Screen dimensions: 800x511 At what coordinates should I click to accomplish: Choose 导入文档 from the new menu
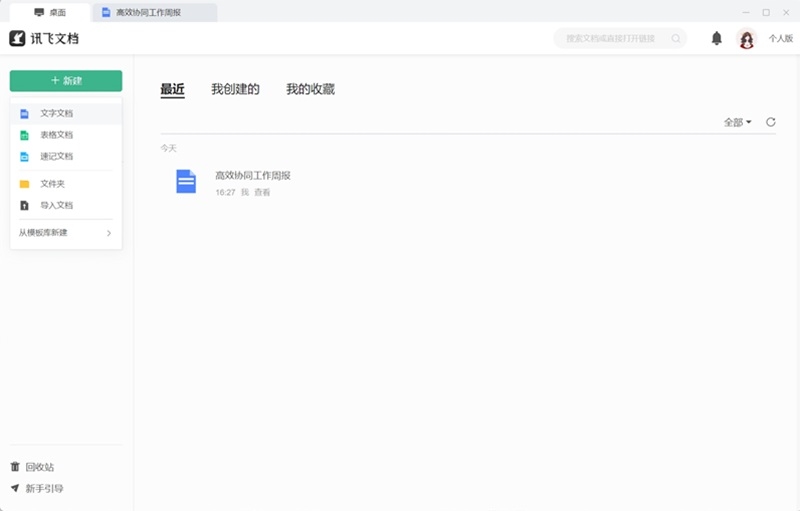click(66, 205)
